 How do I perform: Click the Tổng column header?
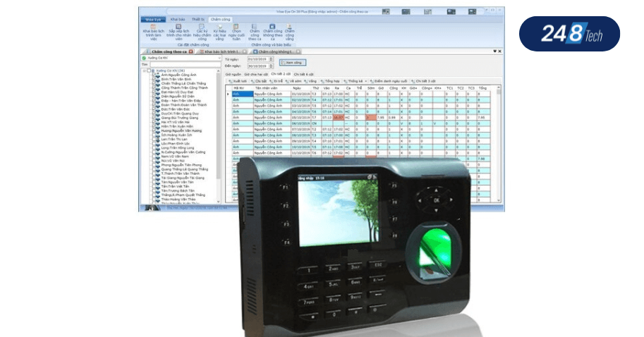click(x=483, y=88)
